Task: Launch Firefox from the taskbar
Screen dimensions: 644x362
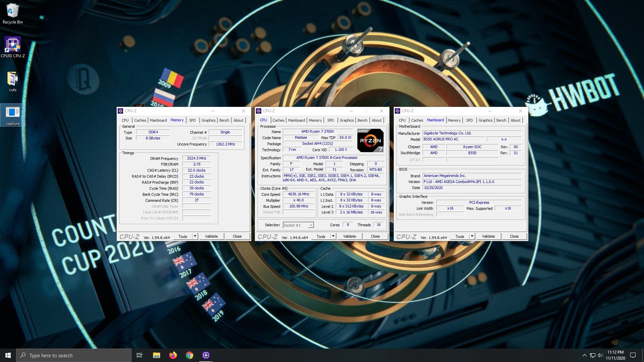Action: [x=173, y=355]
